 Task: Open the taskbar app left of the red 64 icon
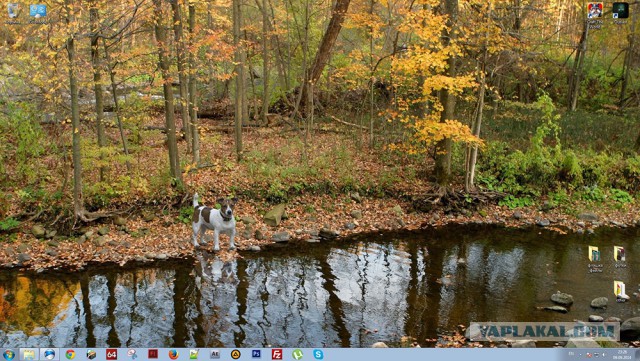point(91,354)
